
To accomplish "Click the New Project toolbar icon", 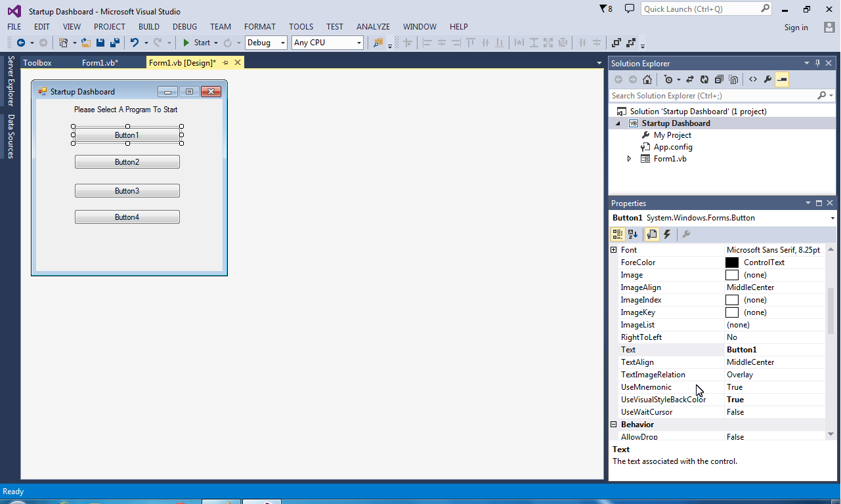I will tap(63, 43).
